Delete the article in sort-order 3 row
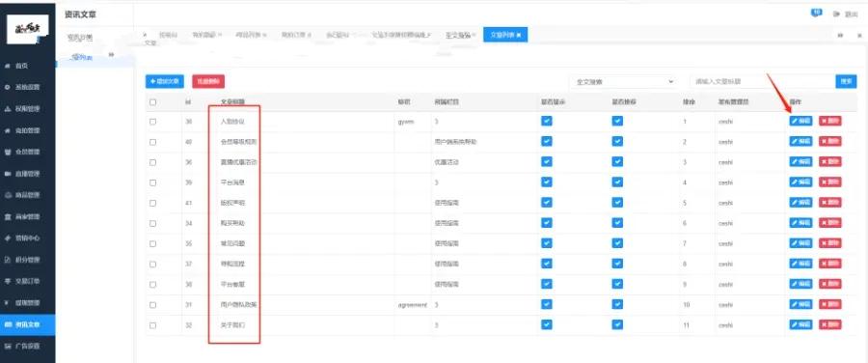868x363 pixels. tap(829, 162)
